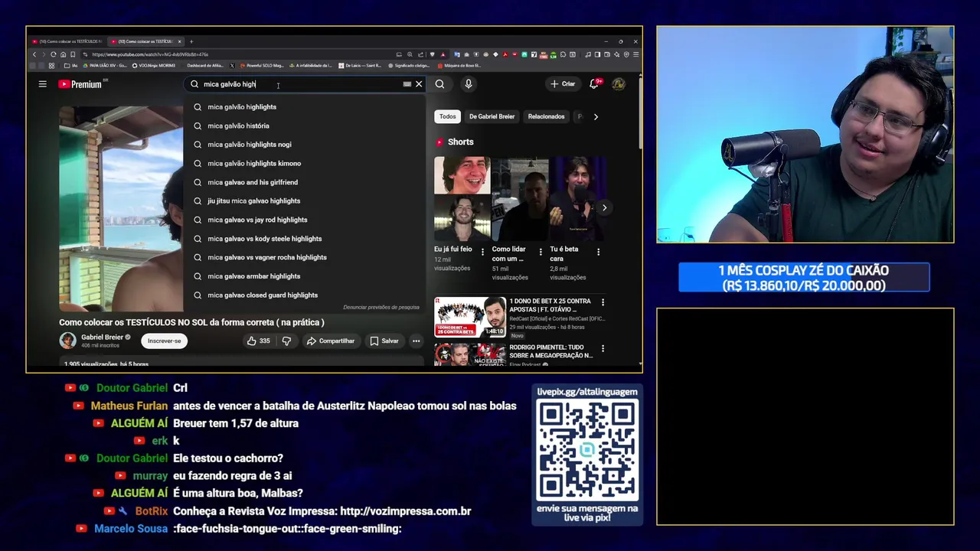Click Denunciar previsões de pesquisa link
This screenshot has height=551, width=980.
[x=381, y=307]
